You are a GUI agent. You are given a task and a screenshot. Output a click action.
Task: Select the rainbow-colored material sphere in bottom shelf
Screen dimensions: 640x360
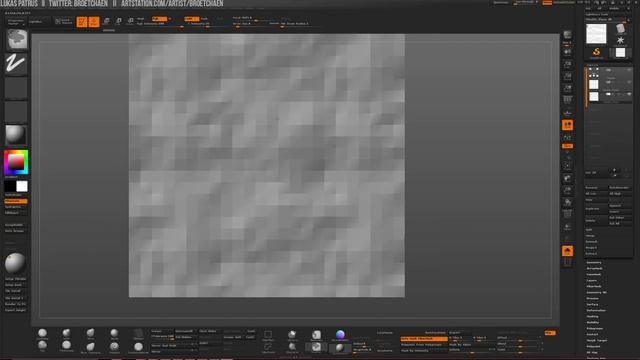click(x=340, y=336)
